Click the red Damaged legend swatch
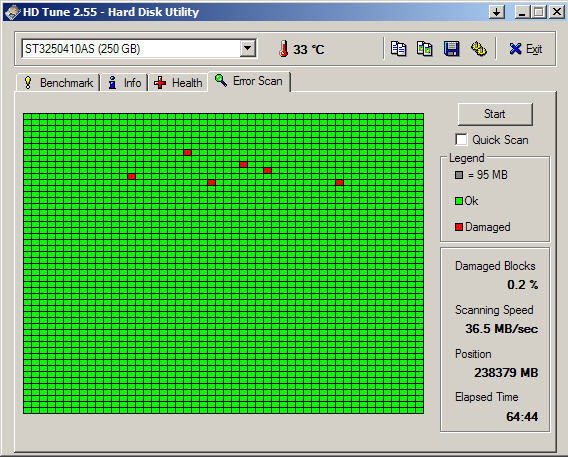568x457 pixels. click(x=459, y=227)
